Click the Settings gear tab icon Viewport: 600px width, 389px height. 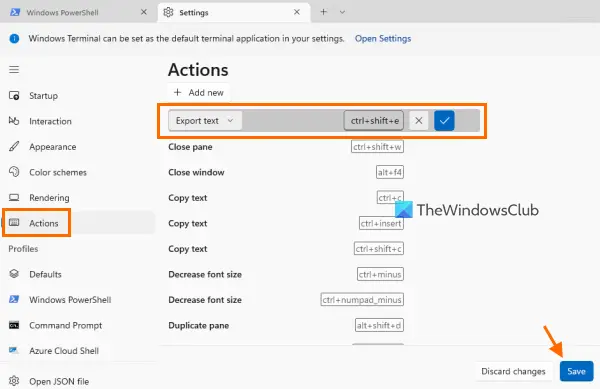tap(168, 12)
